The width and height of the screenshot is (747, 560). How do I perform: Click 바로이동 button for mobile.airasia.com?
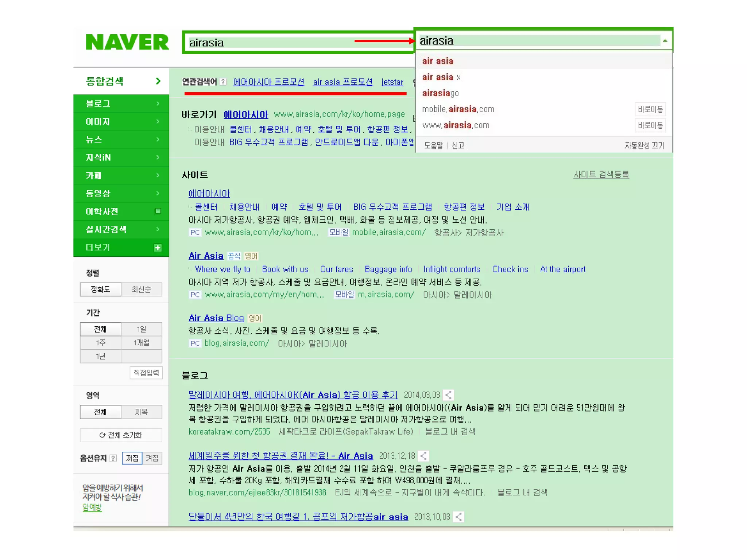tap(650, 109)
